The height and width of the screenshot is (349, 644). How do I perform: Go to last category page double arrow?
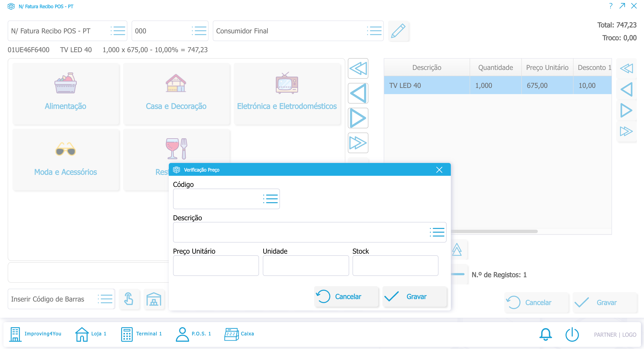pyautogui.click(x=358, y=143)
